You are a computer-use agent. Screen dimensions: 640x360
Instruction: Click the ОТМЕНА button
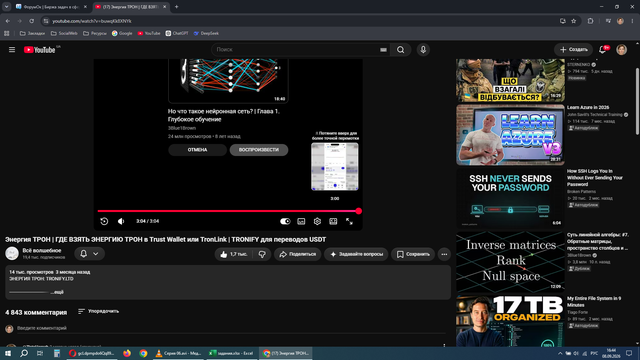tap(197, 150)
